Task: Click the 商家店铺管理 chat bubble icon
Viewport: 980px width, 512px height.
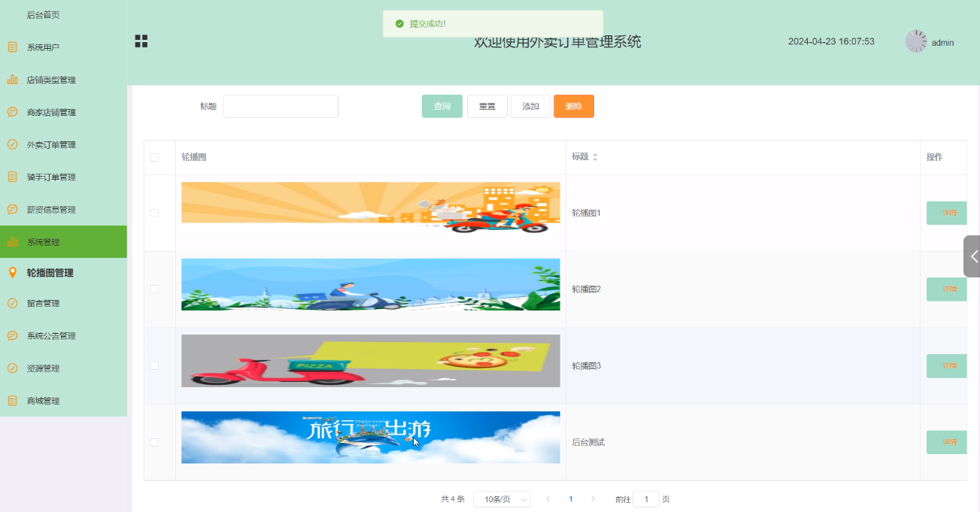Action: tap(12, 112)
